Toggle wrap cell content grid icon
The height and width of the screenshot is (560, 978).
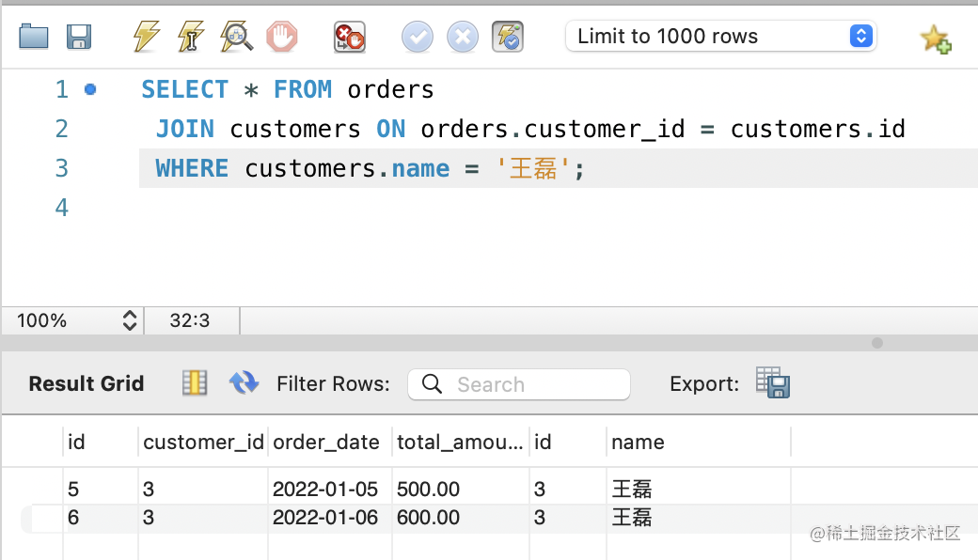(195, 382)
